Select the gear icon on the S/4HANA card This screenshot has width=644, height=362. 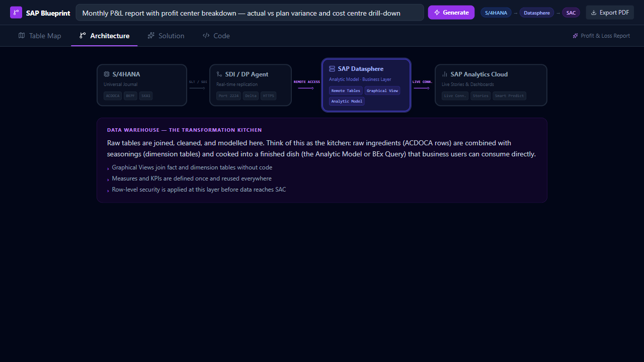click(107, 74)
